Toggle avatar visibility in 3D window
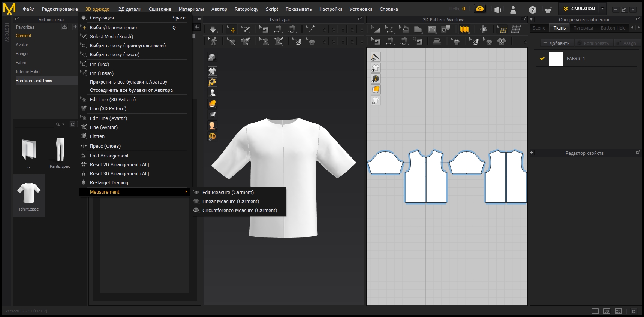The image size is (644, 317). [212, 93]
